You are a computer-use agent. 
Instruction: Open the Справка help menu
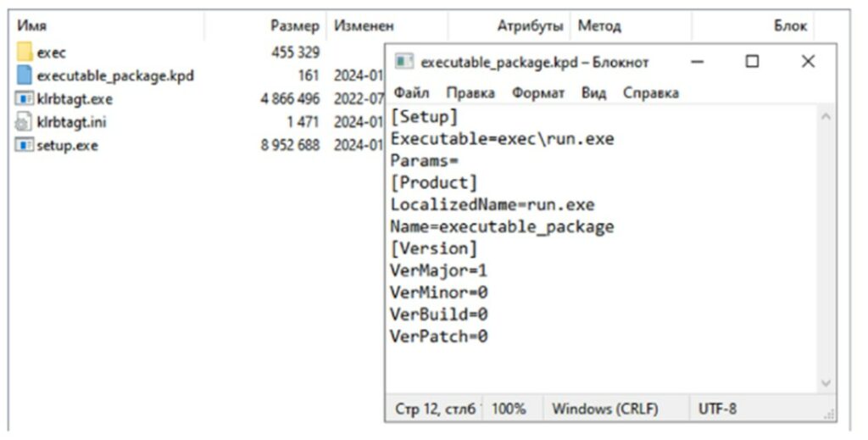[x=650, y=92]
